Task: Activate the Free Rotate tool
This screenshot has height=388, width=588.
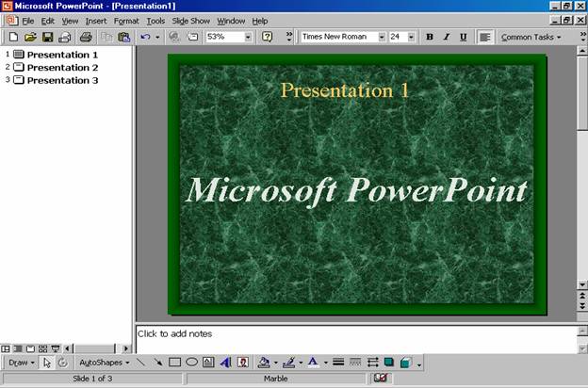Action: click(x=62, y=363)
